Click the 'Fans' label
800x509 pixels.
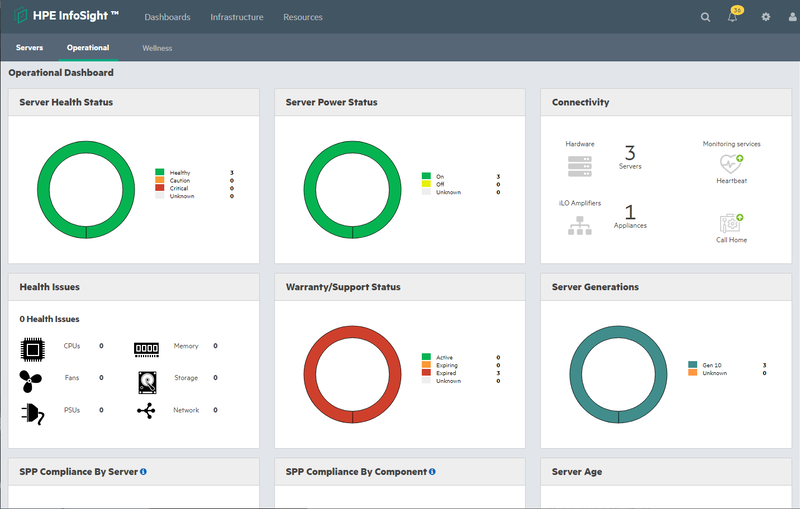click(72, 378)
